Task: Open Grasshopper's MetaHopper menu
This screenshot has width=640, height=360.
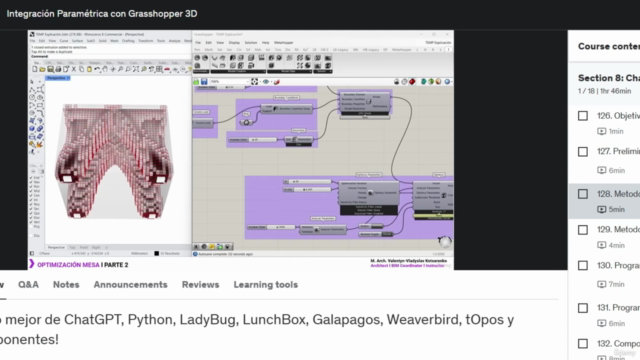Action: (x=284, y=42)
